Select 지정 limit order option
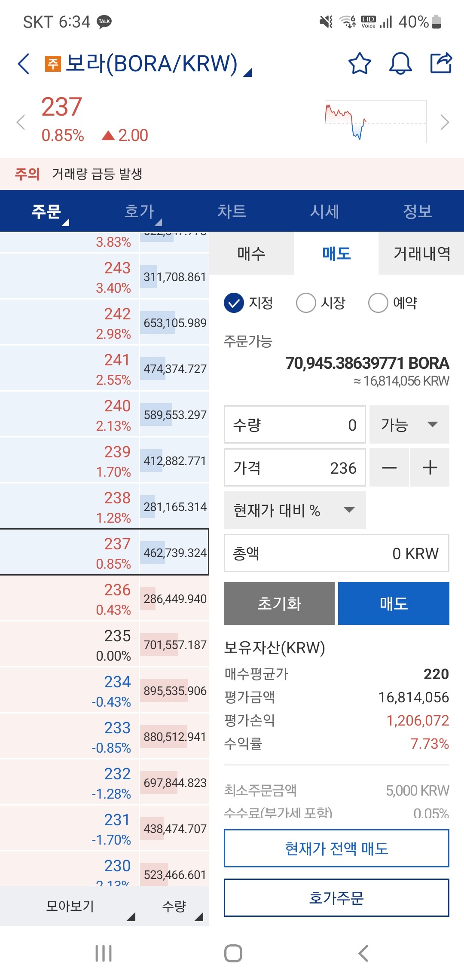 248,303
